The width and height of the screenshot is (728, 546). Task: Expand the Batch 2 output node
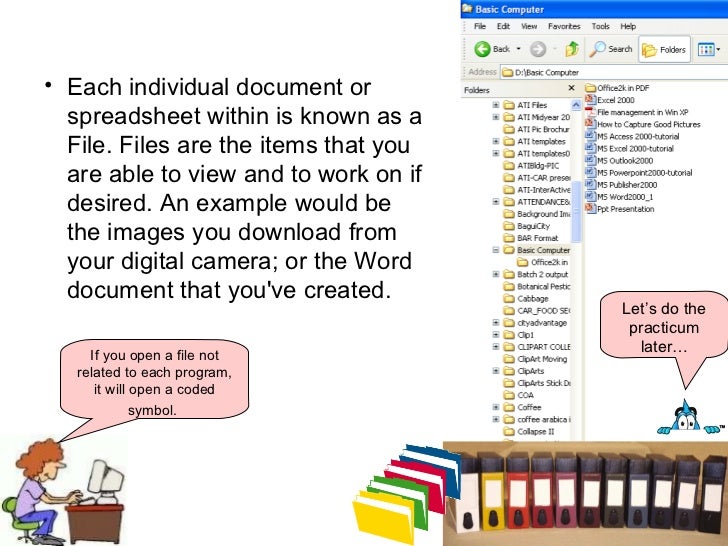point(496,274)
